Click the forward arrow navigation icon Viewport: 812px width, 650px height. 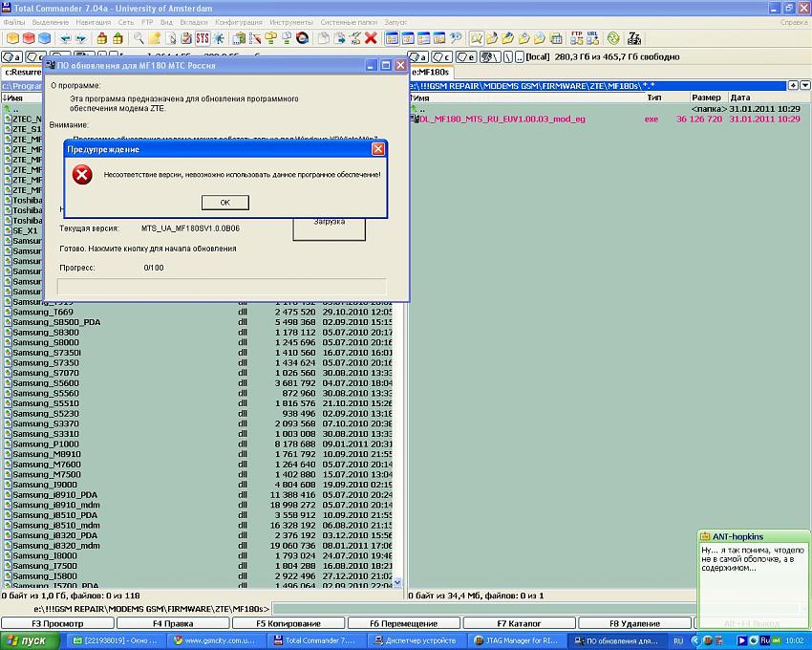pyautogui.click(x=81, y=38)
